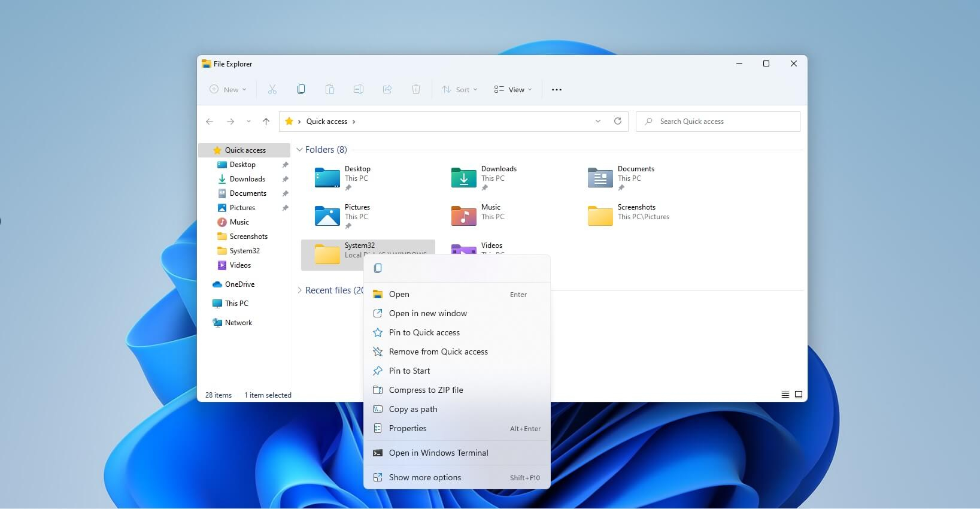The width and height of the screenshot is (980, 509).
Task: Open the New dropdown in the toolbar
Action: [x=228, y=90]
